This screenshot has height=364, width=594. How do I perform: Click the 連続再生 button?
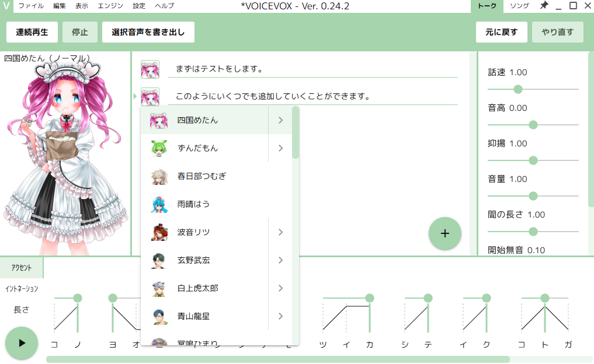32,32
